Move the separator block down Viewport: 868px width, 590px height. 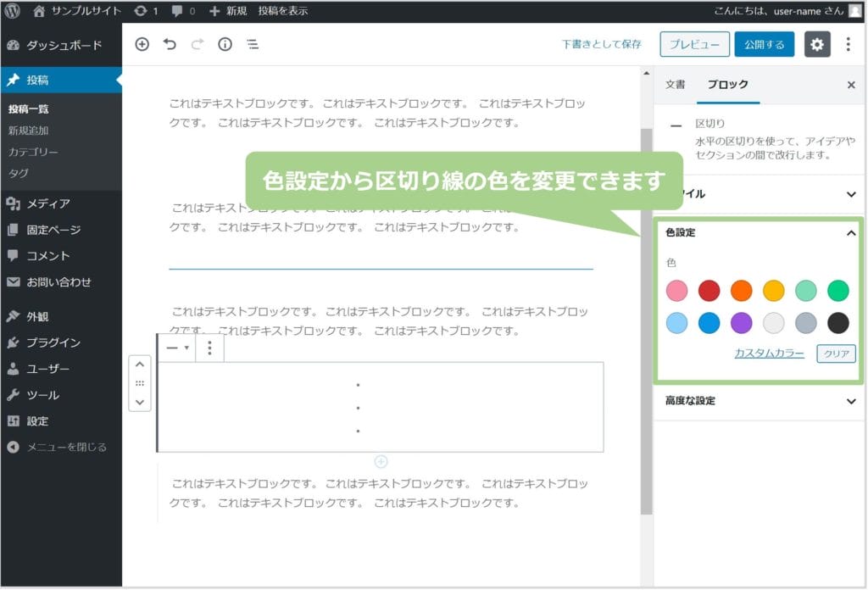point(140,402)
